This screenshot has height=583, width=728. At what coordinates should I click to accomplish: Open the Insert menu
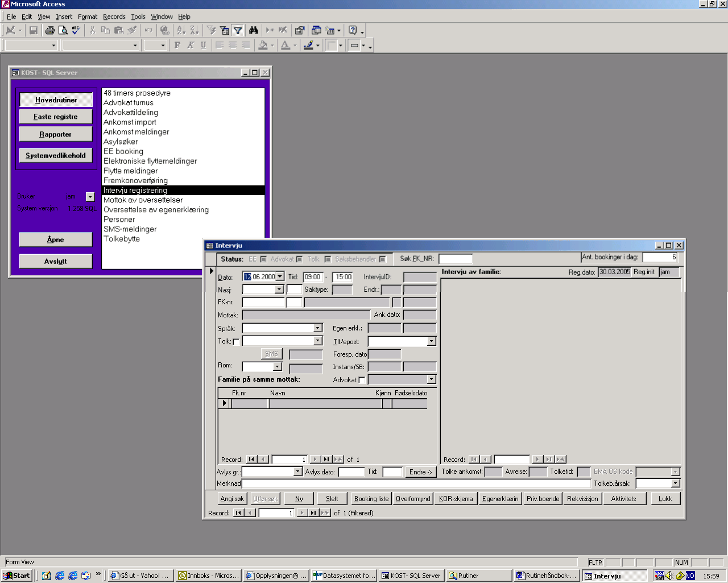[x=64, y=16]
